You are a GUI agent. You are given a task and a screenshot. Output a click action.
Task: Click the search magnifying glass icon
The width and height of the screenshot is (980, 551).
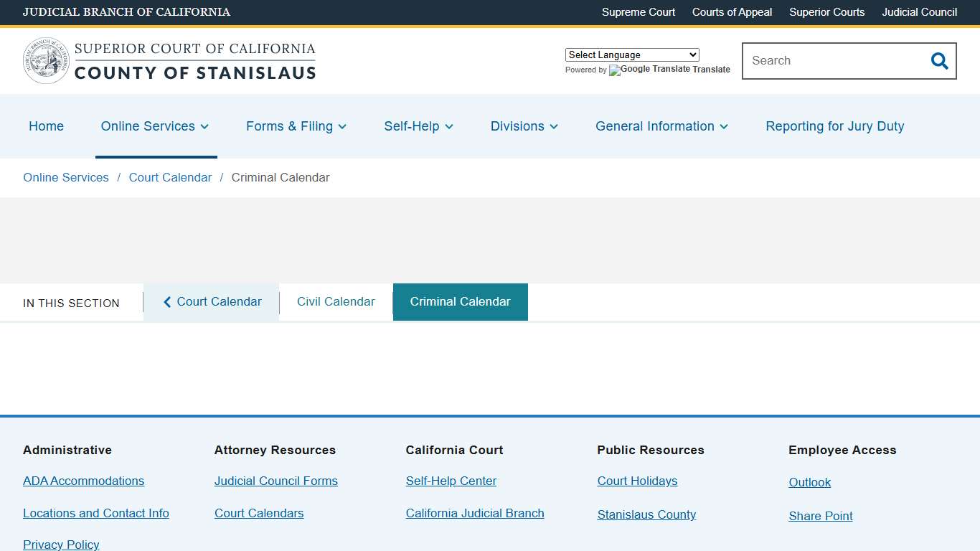tap(939, 61)
